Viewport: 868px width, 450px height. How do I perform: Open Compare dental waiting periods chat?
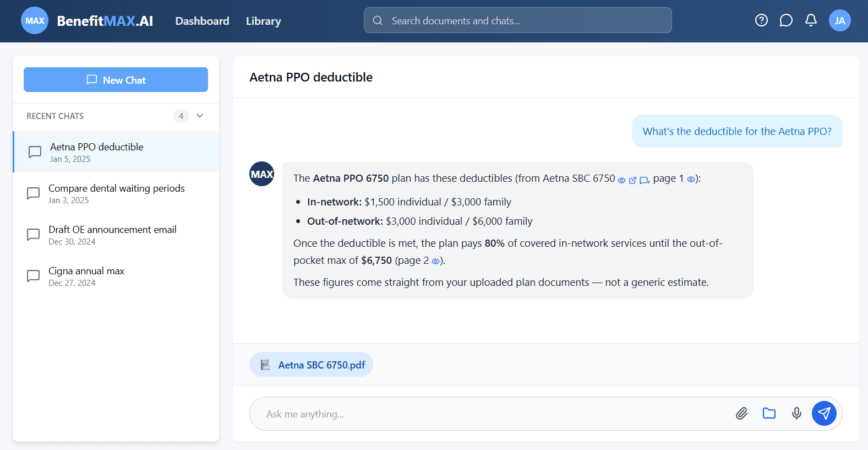[116, 193]
